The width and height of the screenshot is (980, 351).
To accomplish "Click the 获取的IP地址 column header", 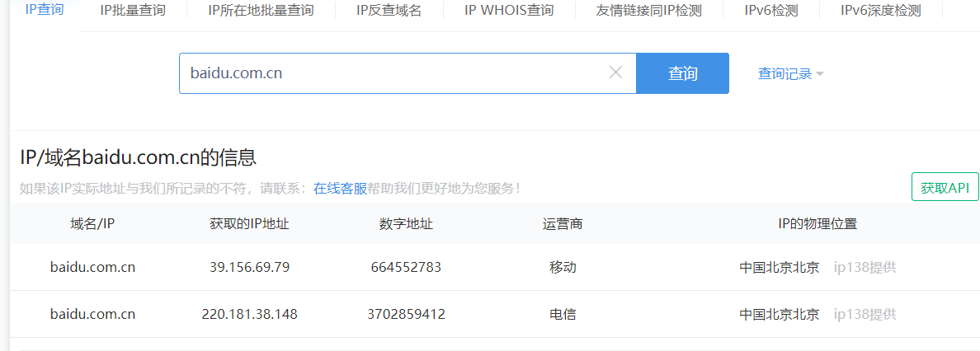I will coord(249,223).
